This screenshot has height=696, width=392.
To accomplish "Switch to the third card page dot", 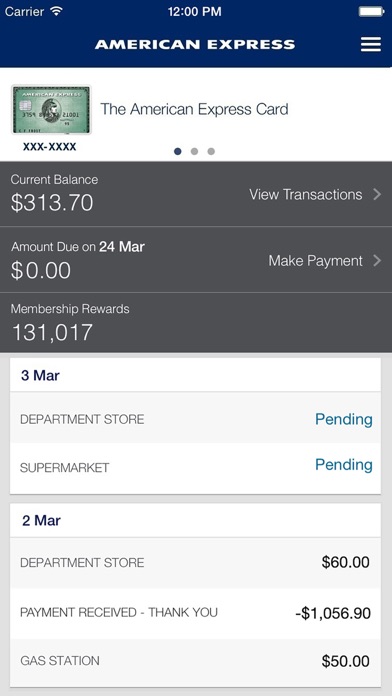I will 211,151.
